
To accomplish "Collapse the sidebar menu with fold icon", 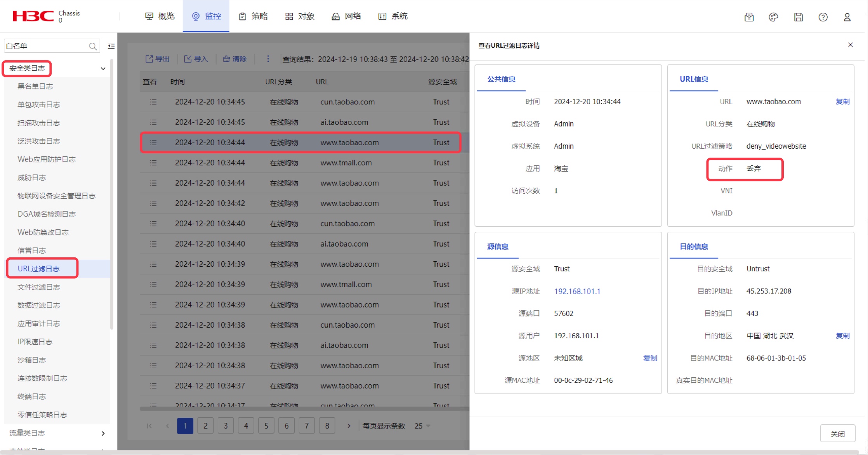I will (x=111, y=46).
